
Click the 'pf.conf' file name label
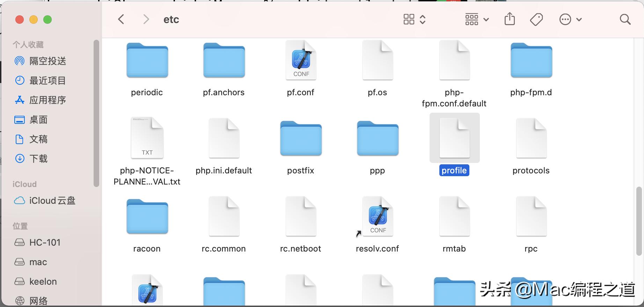pyautogui.click(x=301, y=92)
